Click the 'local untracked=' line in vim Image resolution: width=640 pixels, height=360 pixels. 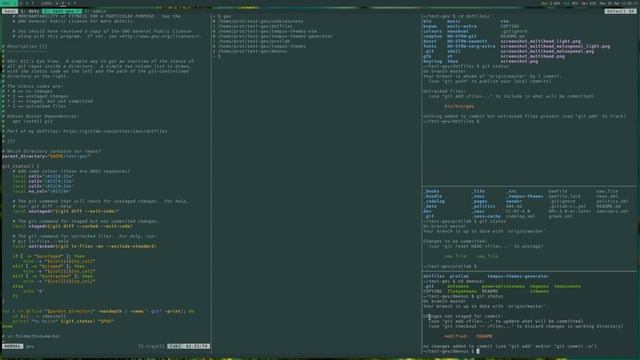[84, 246]
